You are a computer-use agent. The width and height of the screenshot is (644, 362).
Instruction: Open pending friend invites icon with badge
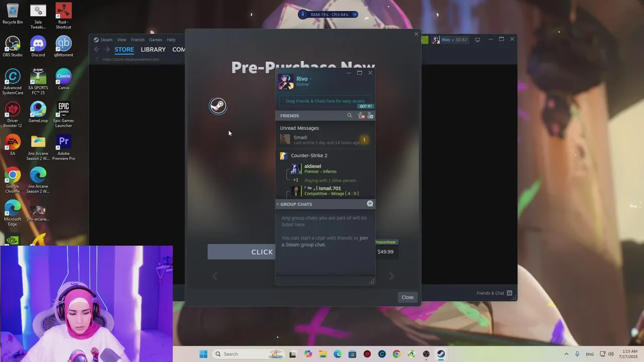click(x=361, y=116)
